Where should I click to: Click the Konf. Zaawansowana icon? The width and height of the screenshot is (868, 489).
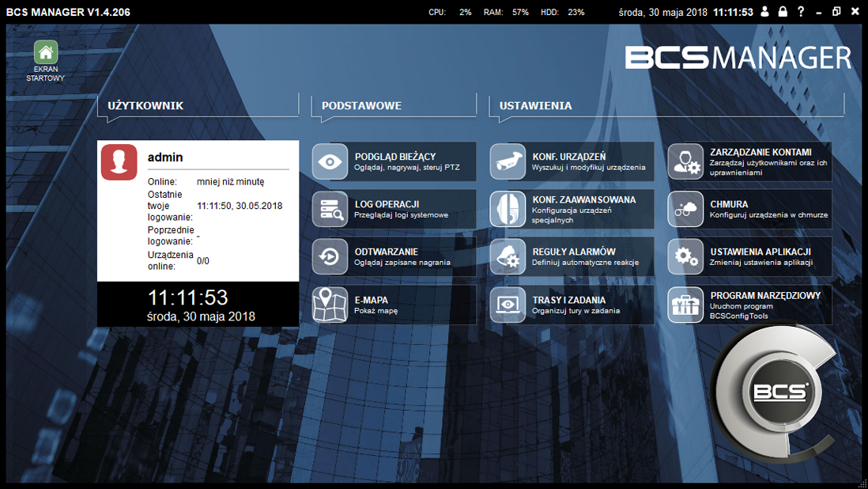click(508, 210)
